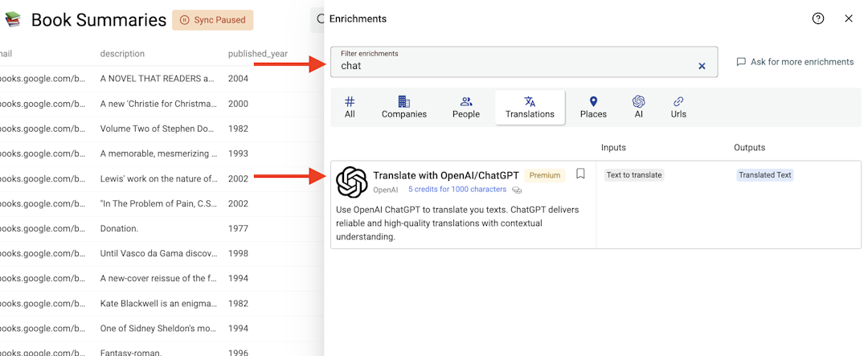868x356 pixels.
Task: Select the All category tab
Action: (x=350, y=108)
